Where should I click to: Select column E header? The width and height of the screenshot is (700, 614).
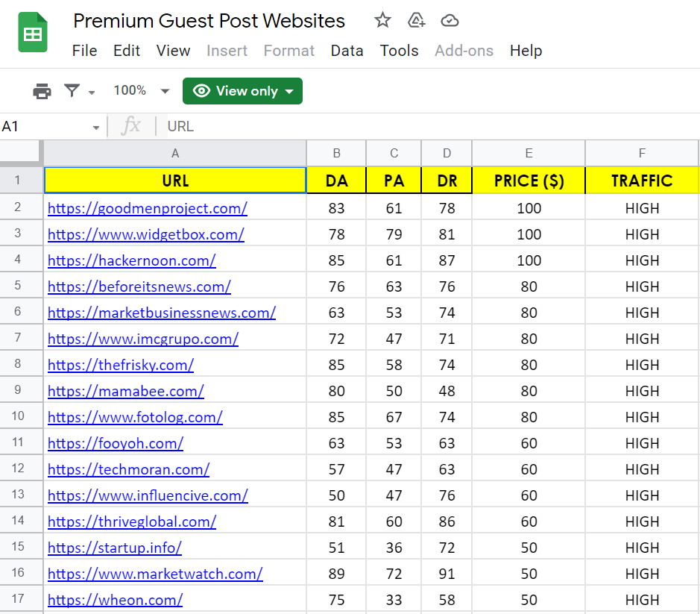coord(529,153)
